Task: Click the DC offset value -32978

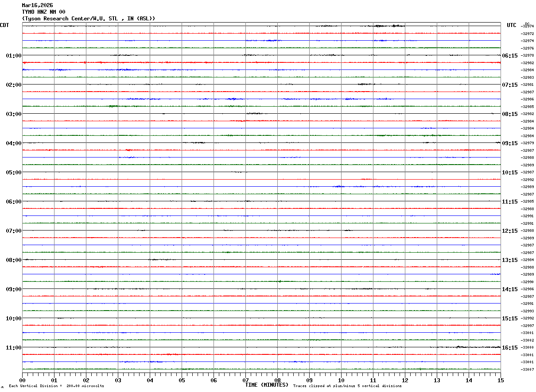Action: (528, 55)
